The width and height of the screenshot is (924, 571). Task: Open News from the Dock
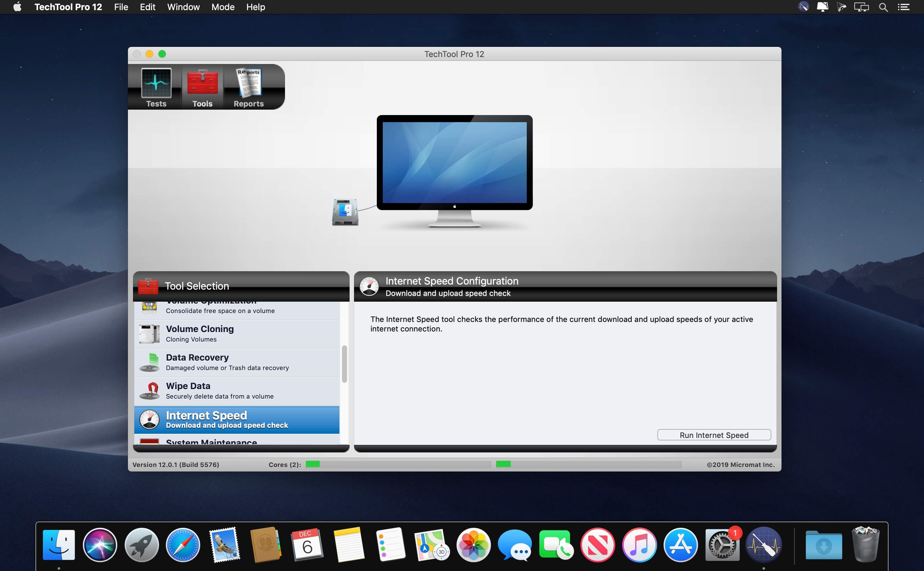(598, 545)
